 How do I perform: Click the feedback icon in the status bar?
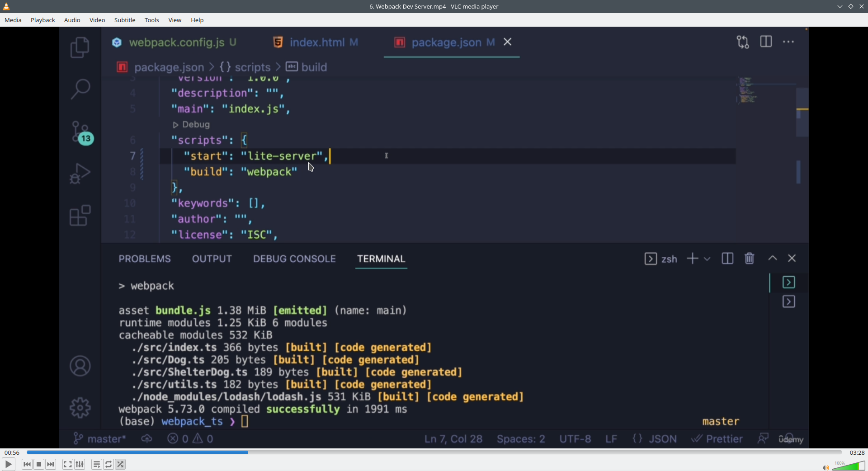point(764,438)
